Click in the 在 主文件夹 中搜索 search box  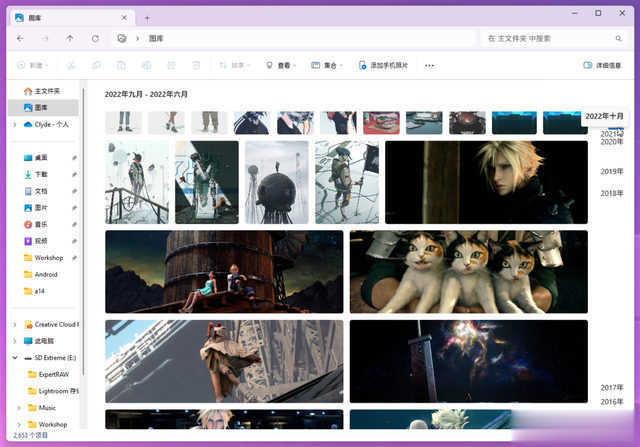tap(555, 38)
